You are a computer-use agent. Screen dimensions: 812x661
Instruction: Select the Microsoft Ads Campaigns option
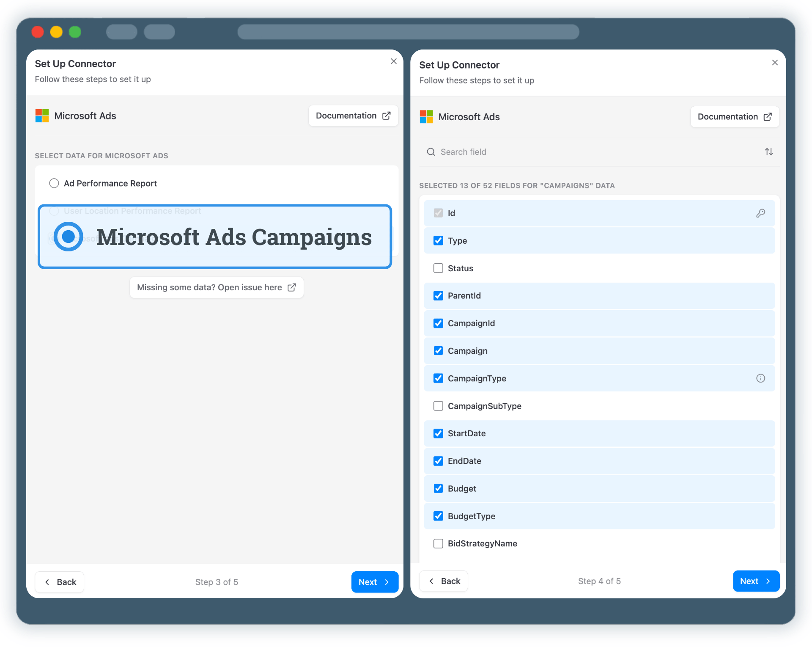68,237
